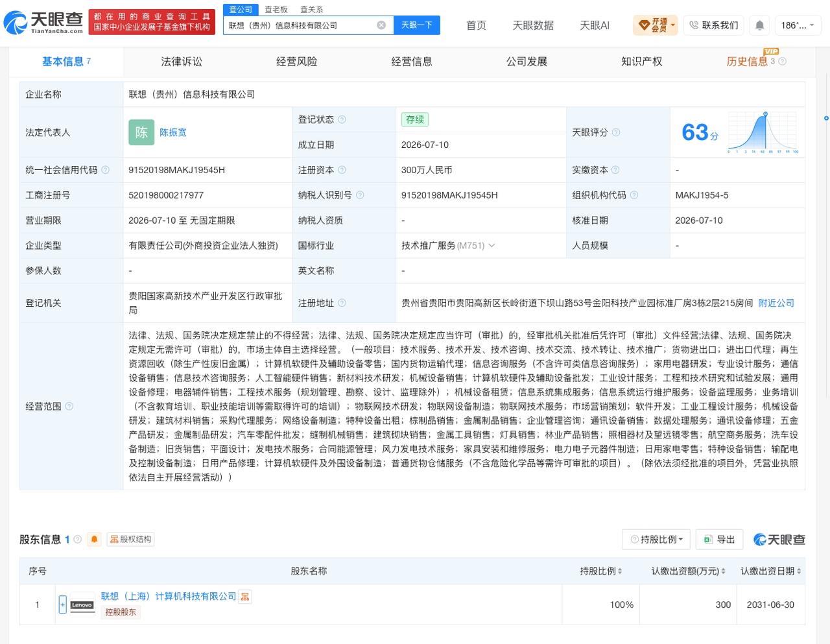Switch to 基本信息 tab
This screenshot has width=830, height=644.
pos(66,62)
